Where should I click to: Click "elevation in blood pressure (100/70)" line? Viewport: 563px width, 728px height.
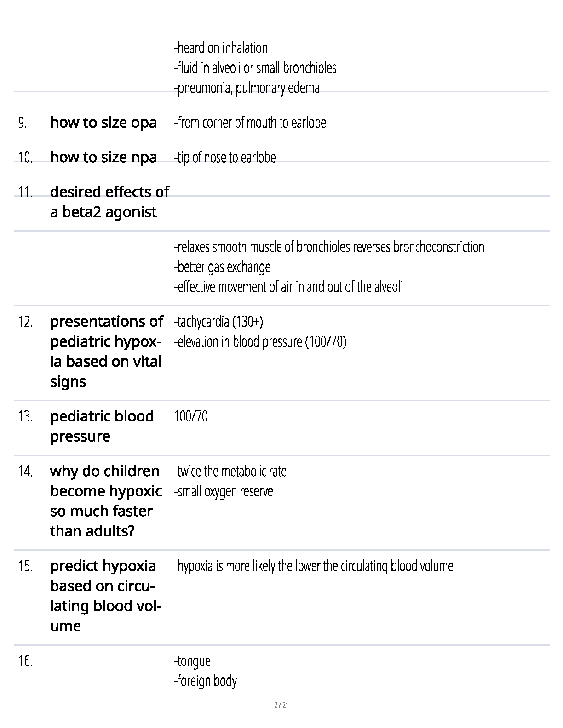pos(260,342)
